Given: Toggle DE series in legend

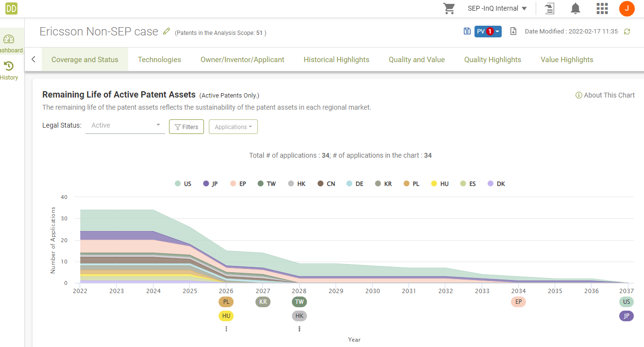Looking at the screenshot, I should tap(355, 184).
